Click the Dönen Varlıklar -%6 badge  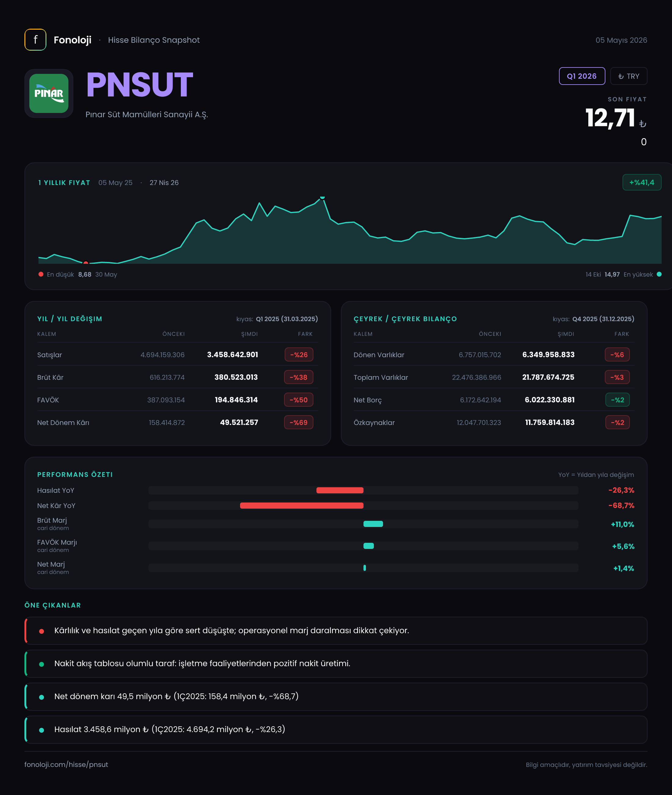pos(617,354)
